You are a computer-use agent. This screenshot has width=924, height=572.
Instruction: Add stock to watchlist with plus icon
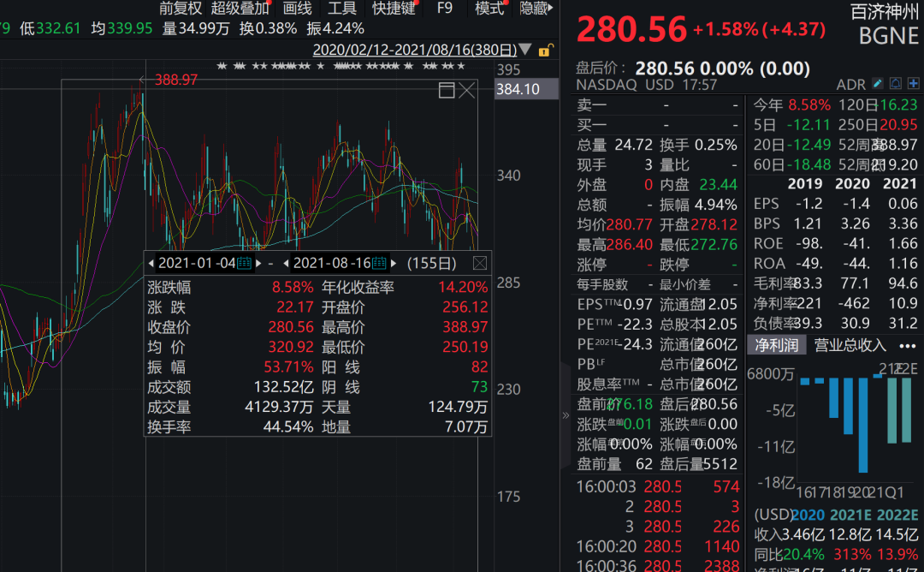914,84
